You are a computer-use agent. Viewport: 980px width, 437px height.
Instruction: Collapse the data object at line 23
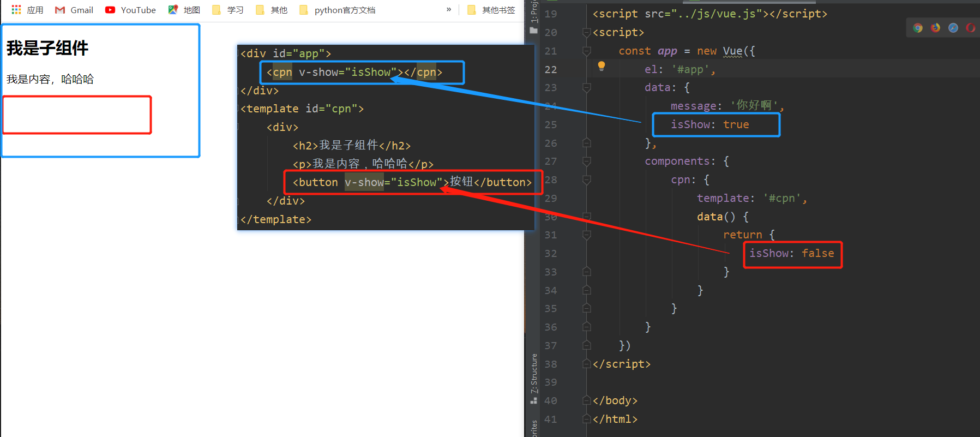click(587, 87)
